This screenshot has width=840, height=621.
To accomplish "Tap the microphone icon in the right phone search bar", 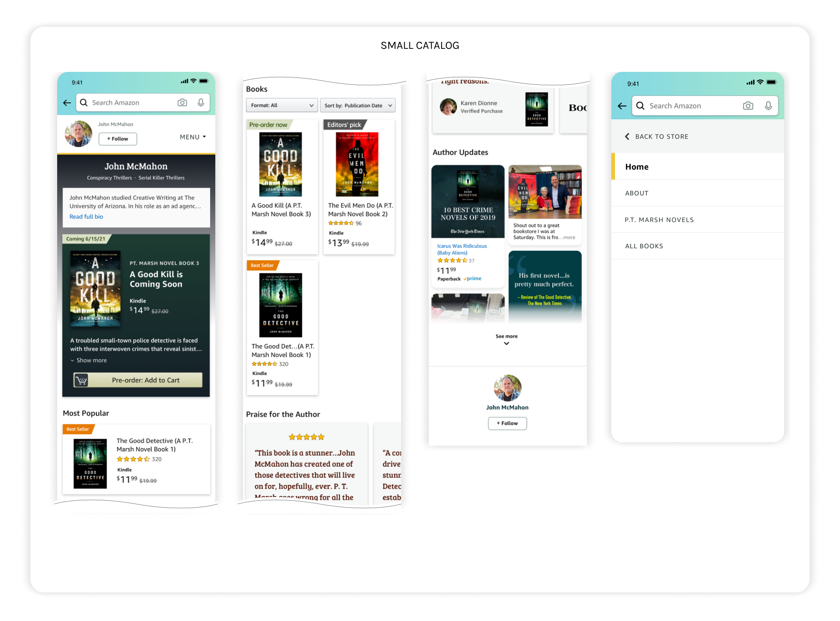I will coord(769,105).
